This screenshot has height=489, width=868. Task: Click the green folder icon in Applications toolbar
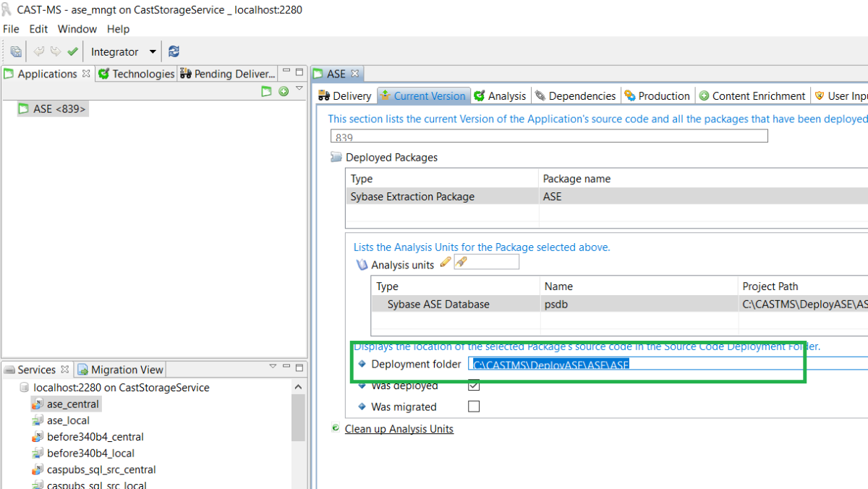click(266, 91)
